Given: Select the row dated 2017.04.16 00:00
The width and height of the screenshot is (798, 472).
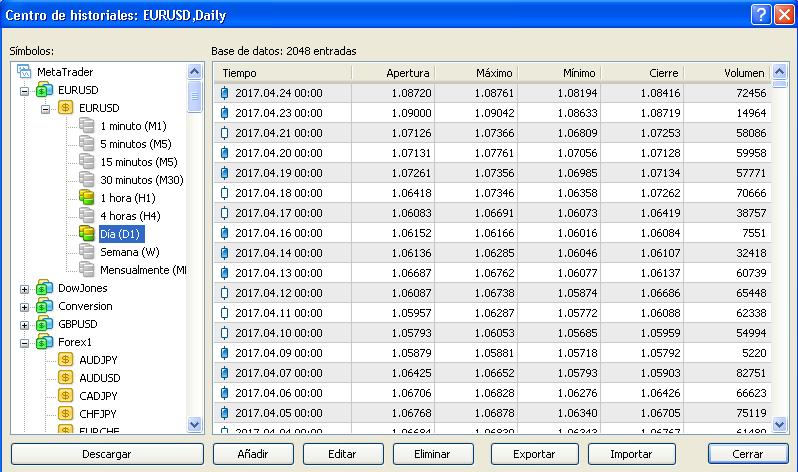Looking at the screenshot, I should 492,233.
